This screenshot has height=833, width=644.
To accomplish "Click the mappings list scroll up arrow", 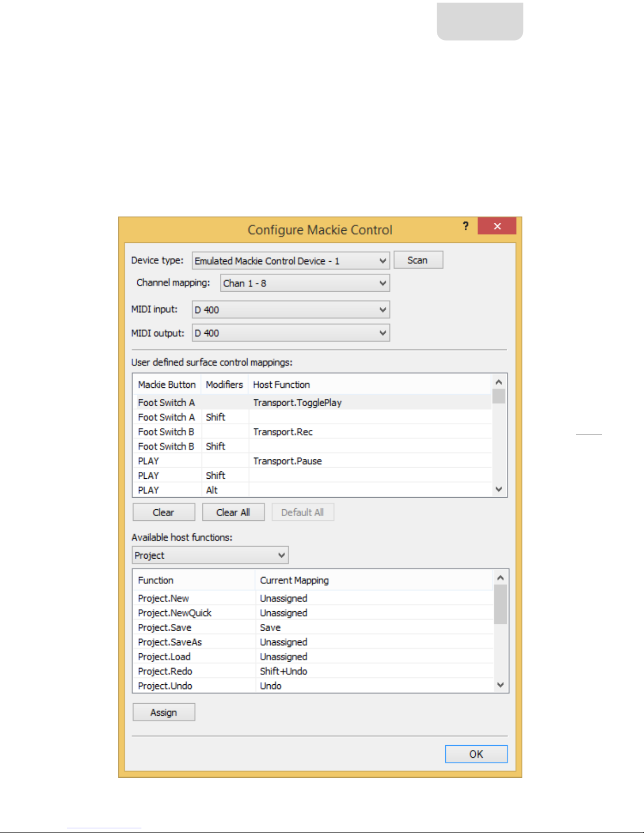I will (x=499, y=382).
